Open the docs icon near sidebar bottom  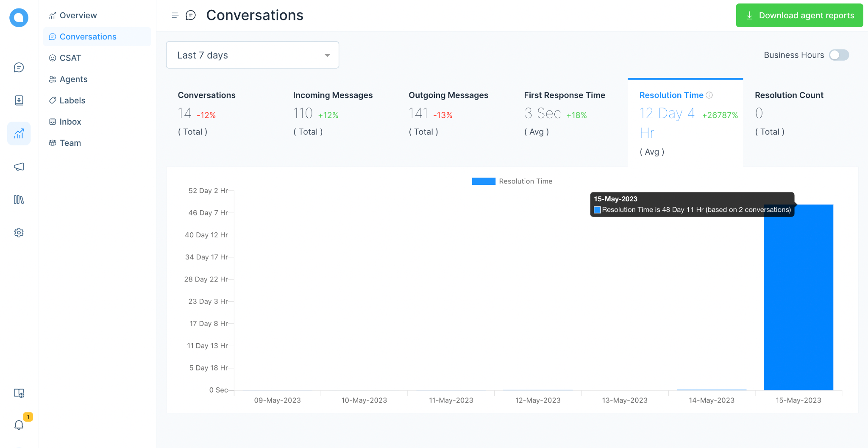pyautogui.click(x=19, y=393)
